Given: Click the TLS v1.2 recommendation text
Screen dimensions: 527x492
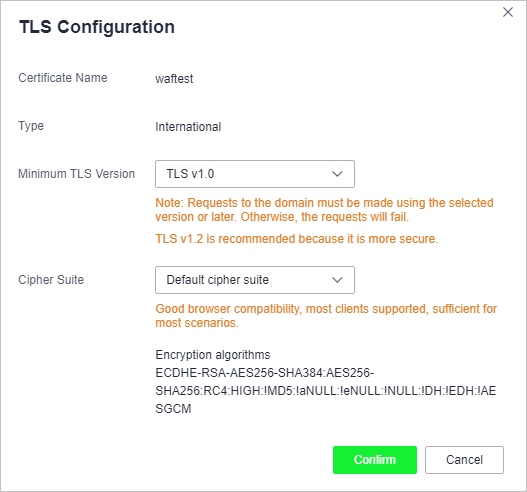Looking at the screenshot, I should coord(297,239).
